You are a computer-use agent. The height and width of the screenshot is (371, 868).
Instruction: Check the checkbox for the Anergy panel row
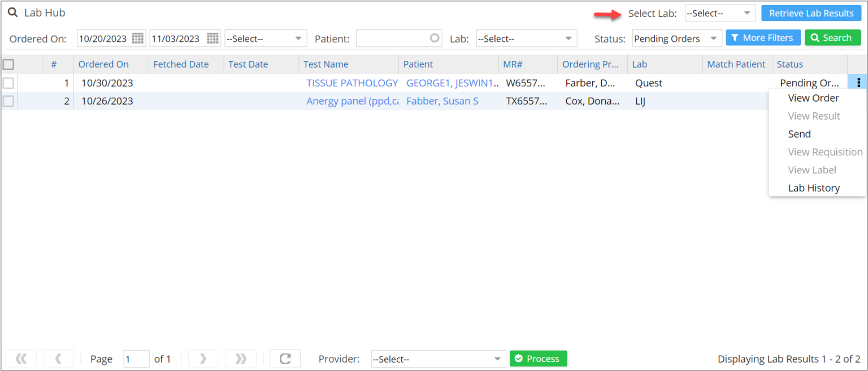[x=8, y=101]
